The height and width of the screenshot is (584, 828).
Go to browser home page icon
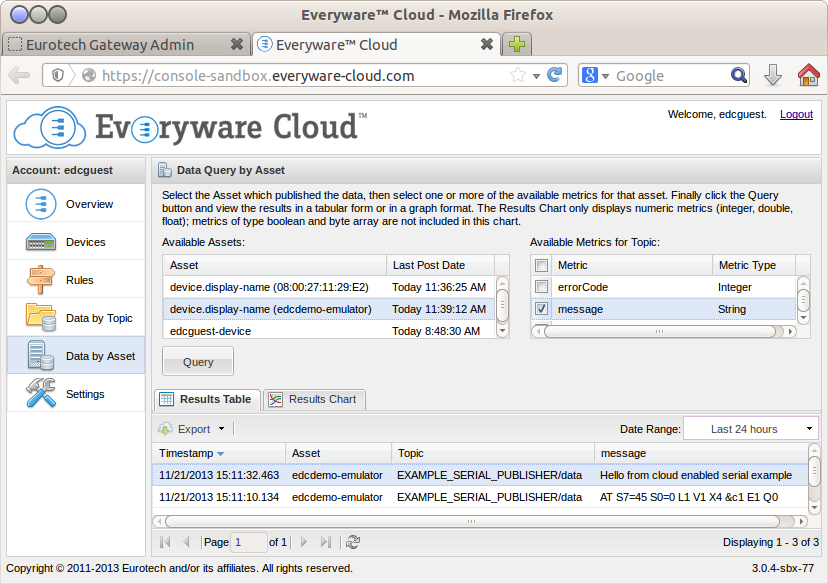pos(808,75)
